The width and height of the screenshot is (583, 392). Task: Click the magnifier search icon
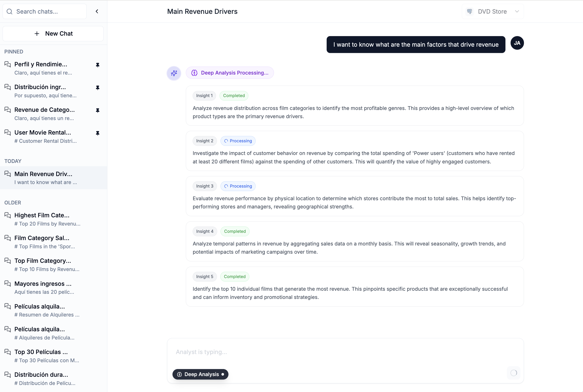[10, 11]
